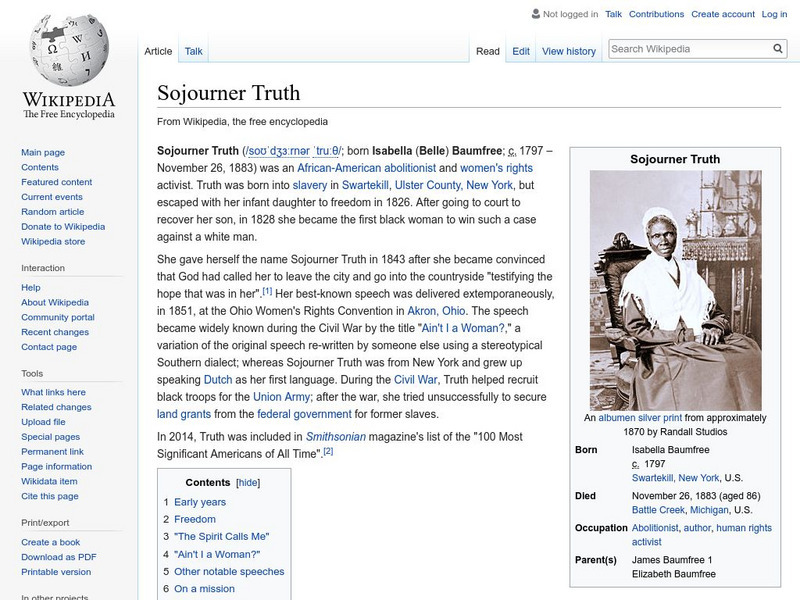Open albumen silver print link in caption
800x600 pixels.
(x=640, y=418)
